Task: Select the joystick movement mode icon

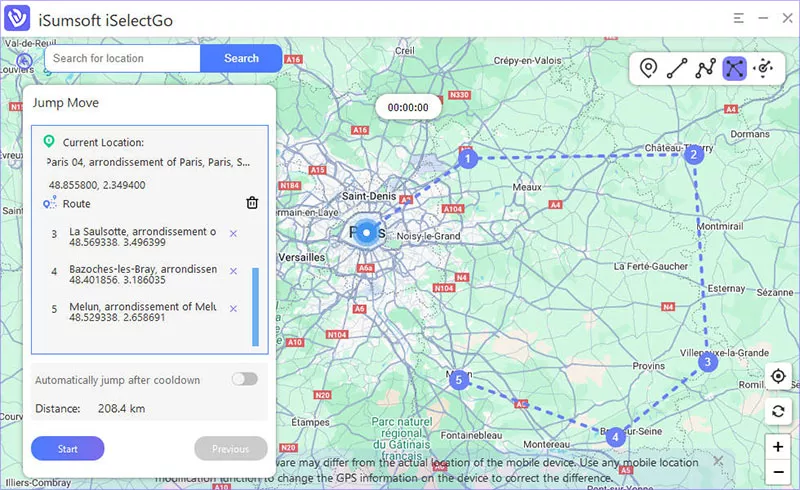Action: (764, 68)
